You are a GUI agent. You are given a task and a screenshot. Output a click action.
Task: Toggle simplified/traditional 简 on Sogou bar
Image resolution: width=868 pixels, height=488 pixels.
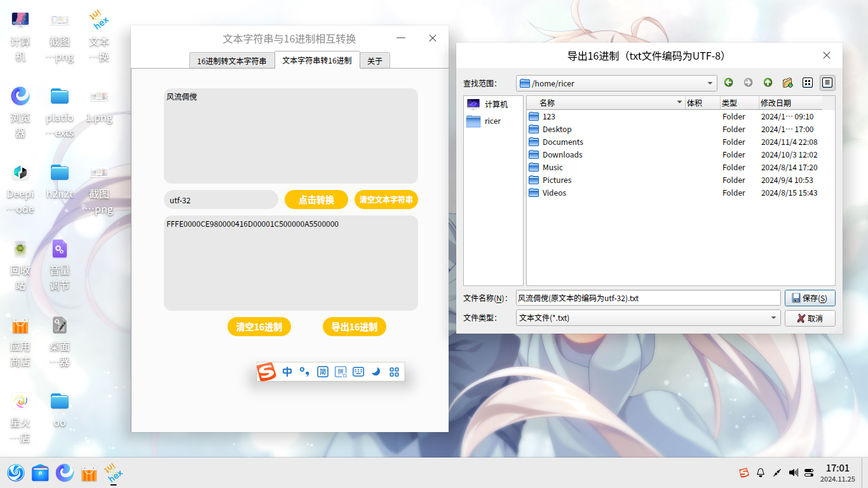click(323, 372)
